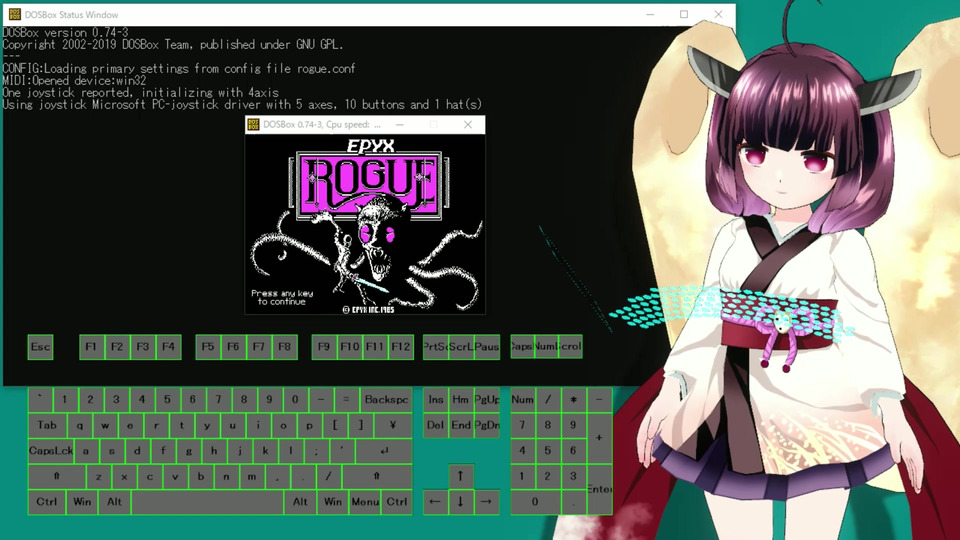The height and width of the screenshot is (540, 960).
Task: Click the number row 1 key
Action: coord(65,400)
